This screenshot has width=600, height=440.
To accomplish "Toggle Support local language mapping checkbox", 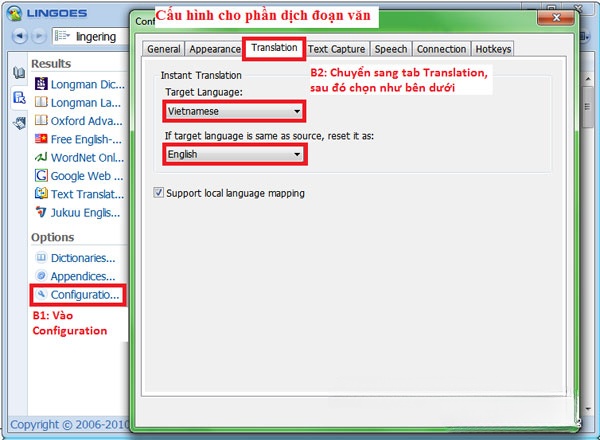I will click(x=158, y=192).
